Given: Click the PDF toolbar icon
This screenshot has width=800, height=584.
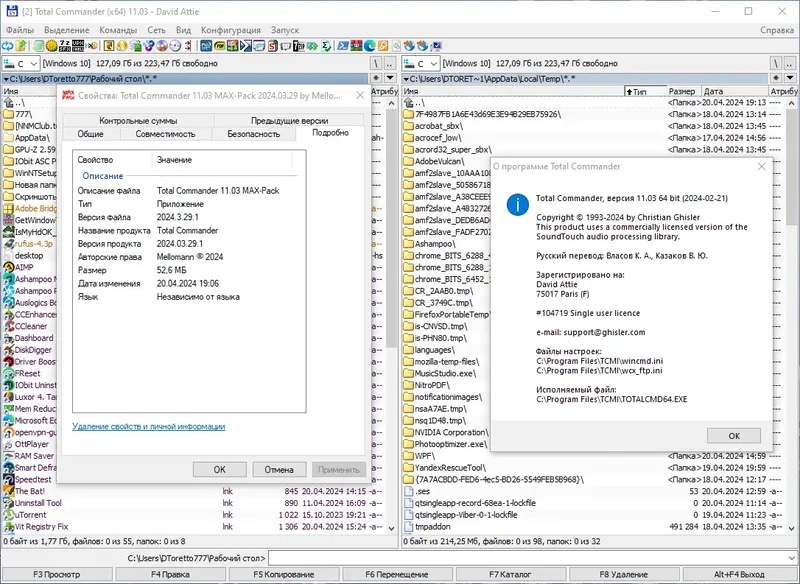Looking at the screenshot, I should (x=219, y=46).
